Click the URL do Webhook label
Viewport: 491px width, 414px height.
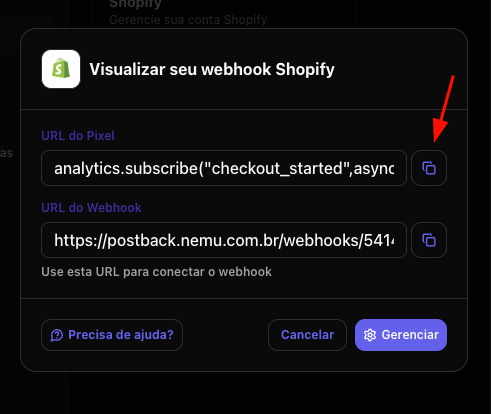click(x=91, y=208)
